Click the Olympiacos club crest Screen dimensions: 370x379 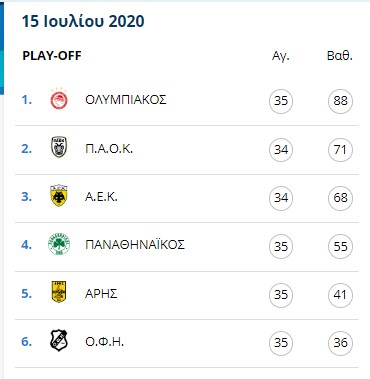coord(59,99)
